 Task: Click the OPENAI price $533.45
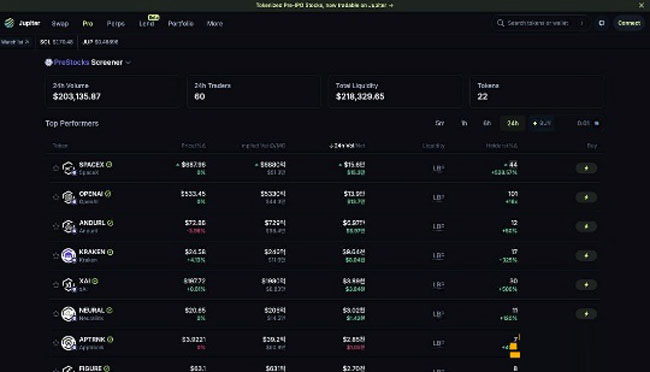click(193, 194)
